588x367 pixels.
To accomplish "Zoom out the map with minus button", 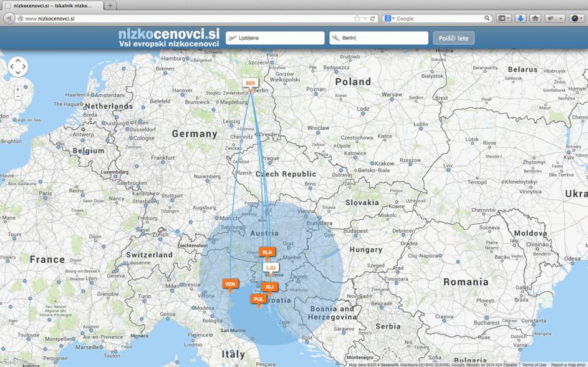I will point(17,97).
